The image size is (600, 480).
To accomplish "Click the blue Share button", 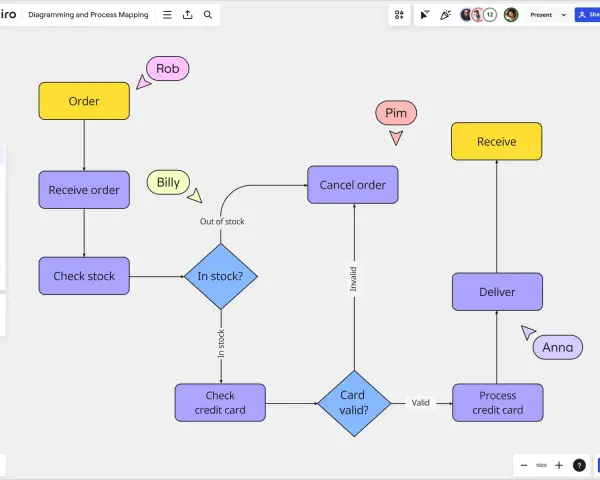I will 587,15.
